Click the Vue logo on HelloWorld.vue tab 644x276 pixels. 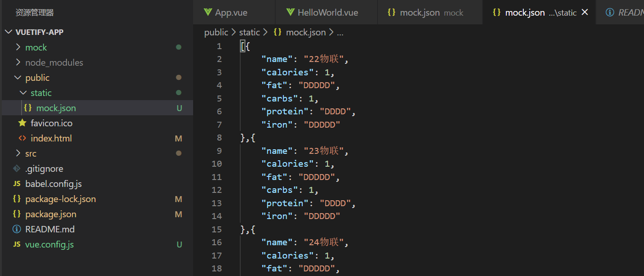click(x=290, y=12)
